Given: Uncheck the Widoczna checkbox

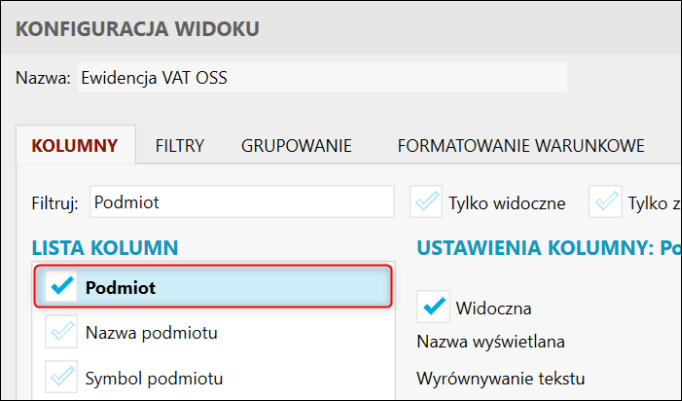Looking at the screenshot, I should [x=434, y=306].
